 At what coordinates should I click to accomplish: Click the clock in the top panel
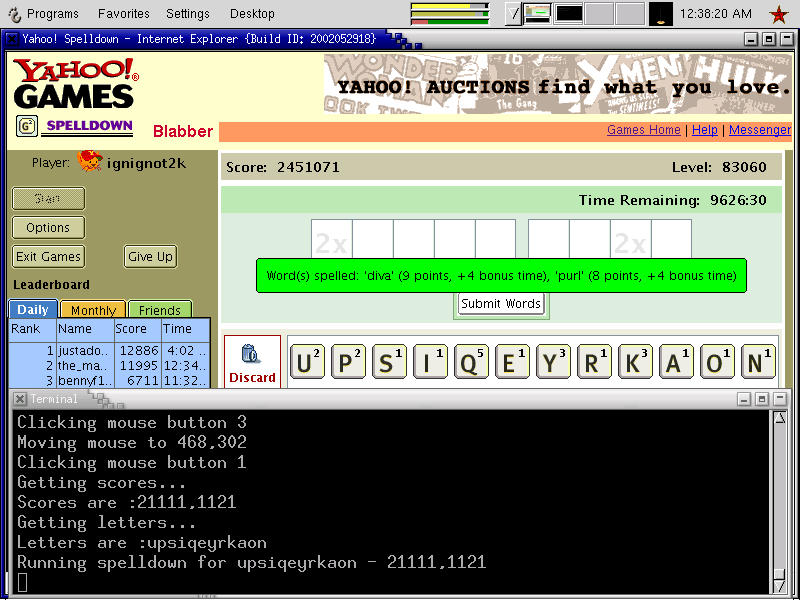[x=715, y=14]
